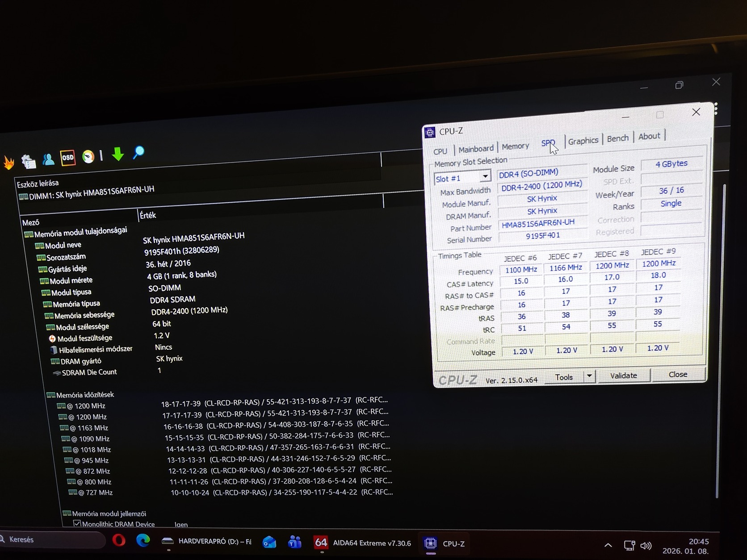Minimize the CPU-Z window
The image size is (747, 560).
point(626,117)
